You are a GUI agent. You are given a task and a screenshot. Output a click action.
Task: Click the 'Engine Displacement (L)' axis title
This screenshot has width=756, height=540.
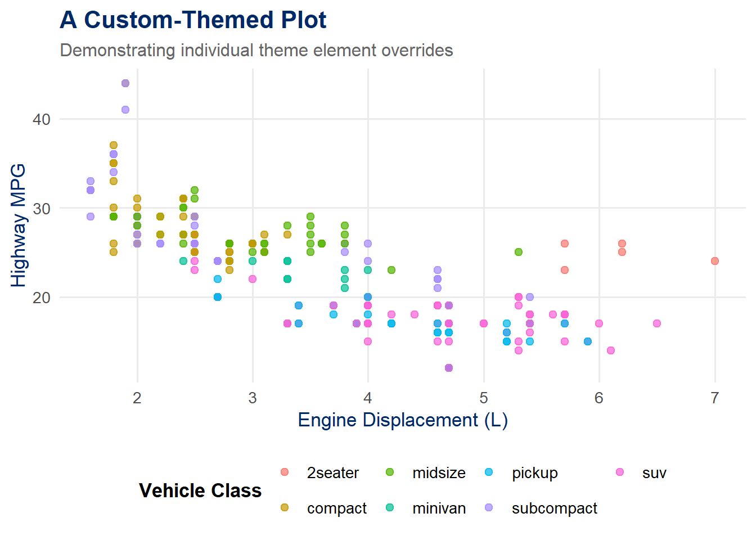pos(403,420)
